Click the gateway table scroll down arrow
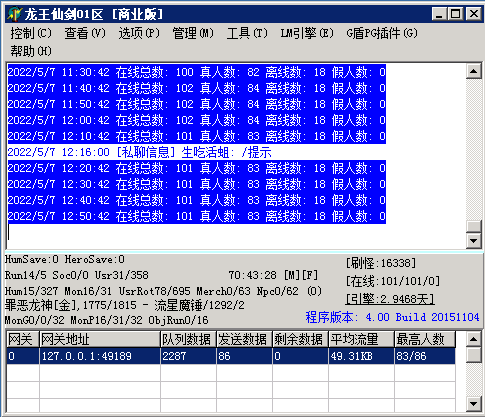 click(x=473, y=404)
